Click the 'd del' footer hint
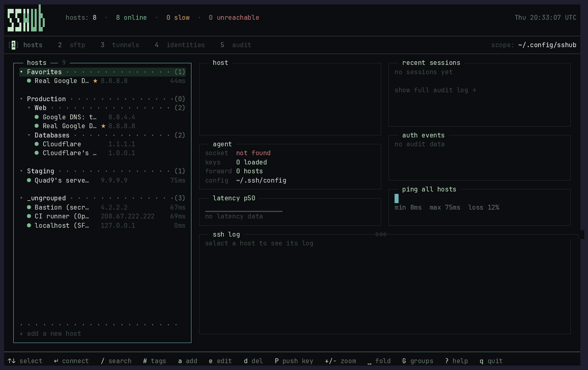The width and height of the screenshot is (588, 370). pyautogui.click(x=253, y=361)
